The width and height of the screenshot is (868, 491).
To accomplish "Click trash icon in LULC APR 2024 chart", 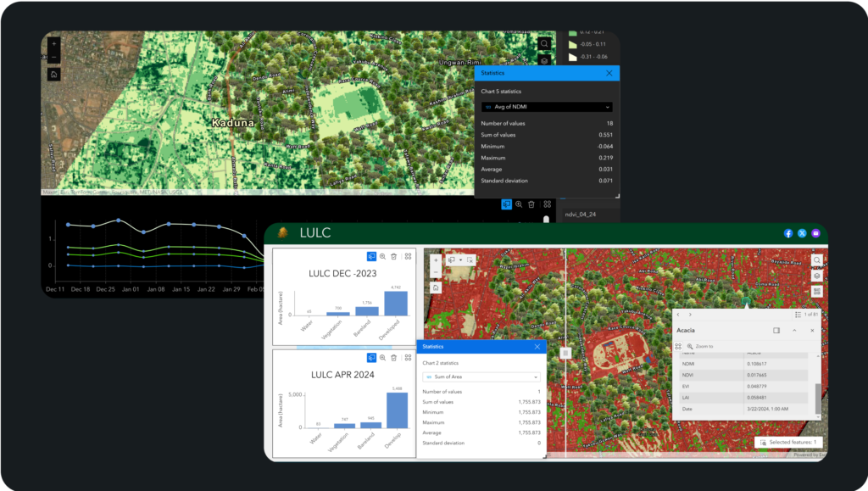I will pyautogui.click(x=394, y=359).
